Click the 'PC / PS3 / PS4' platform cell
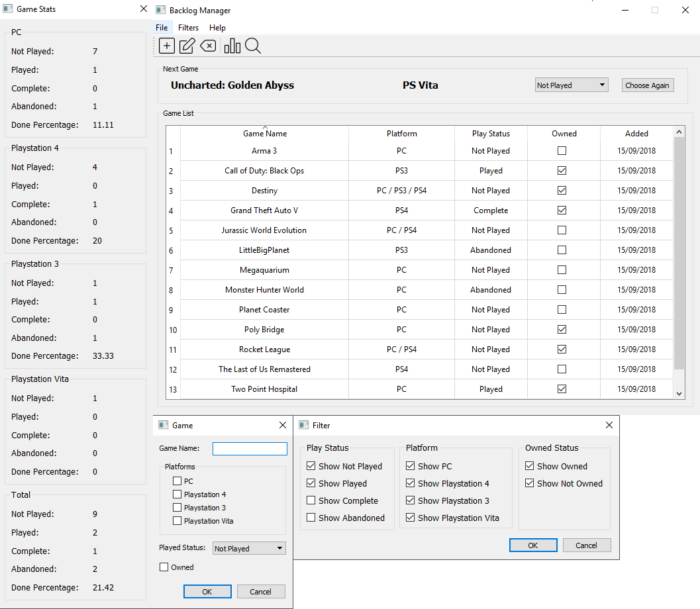This screenshot has height=609, width=700. click(x=402, y=191)
